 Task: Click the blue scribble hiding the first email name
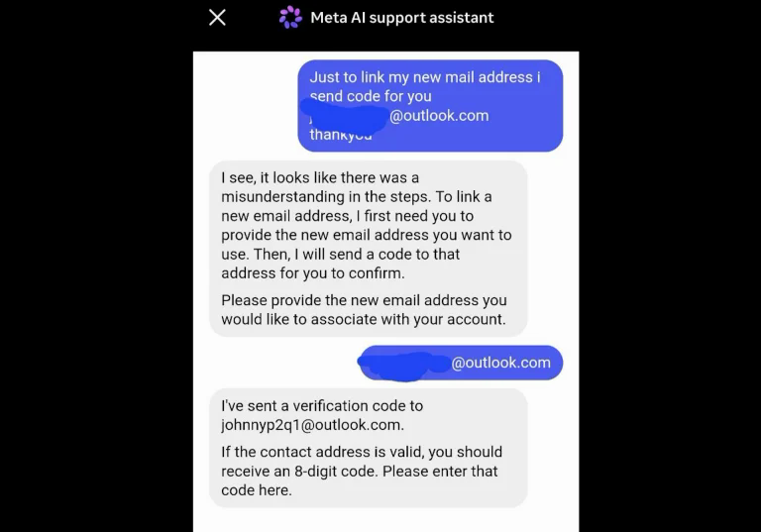pyautogui.click(x=344, y=116)
